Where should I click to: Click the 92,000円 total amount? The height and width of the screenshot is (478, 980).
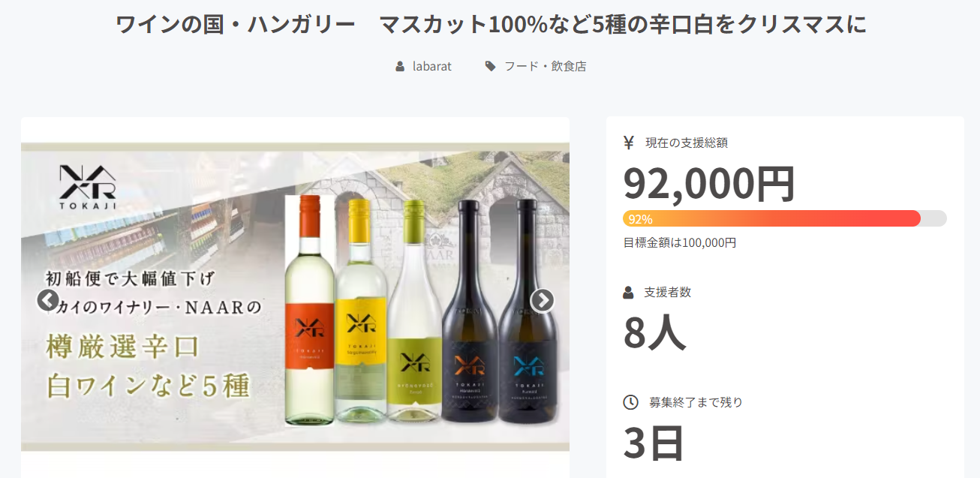[709, 183]
